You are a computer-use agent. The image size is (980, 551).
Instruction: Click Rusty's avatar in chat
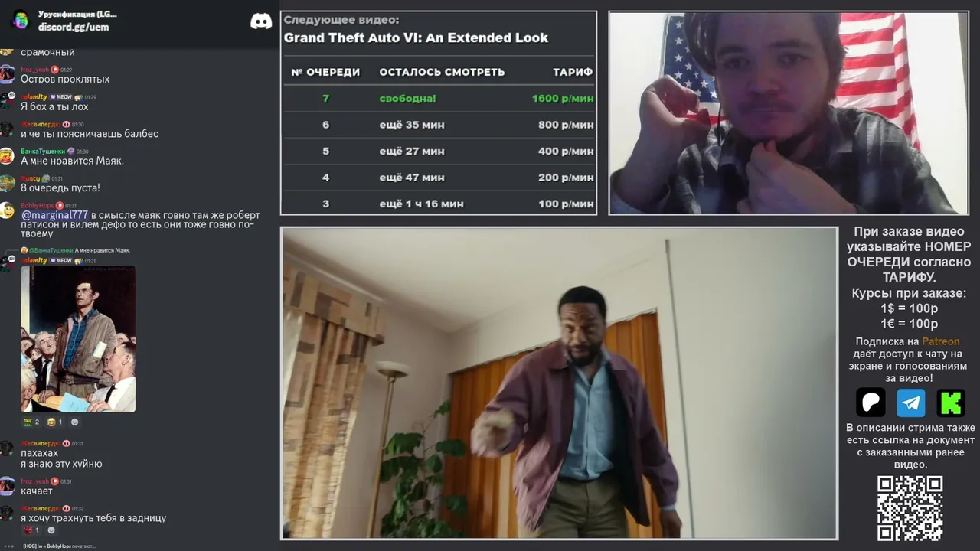[7, 183]
